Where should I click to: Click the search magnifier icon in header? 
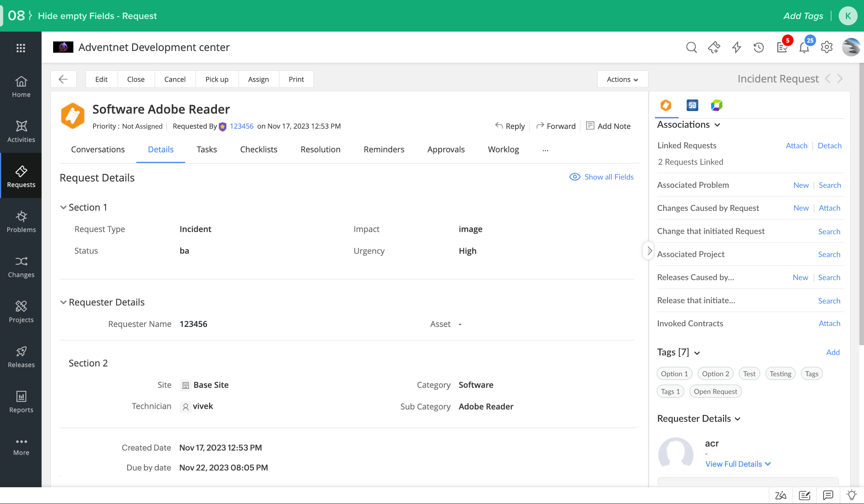691,47
